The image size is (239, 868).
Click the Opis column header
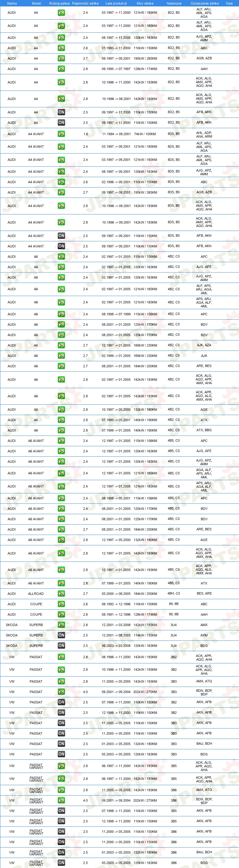click(229, 3)
